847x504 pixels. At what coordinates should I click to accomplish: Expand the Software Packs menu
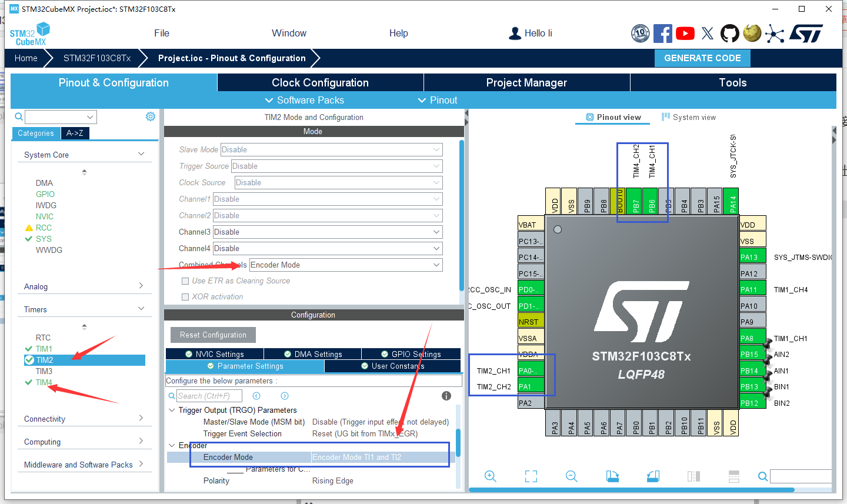305,101
